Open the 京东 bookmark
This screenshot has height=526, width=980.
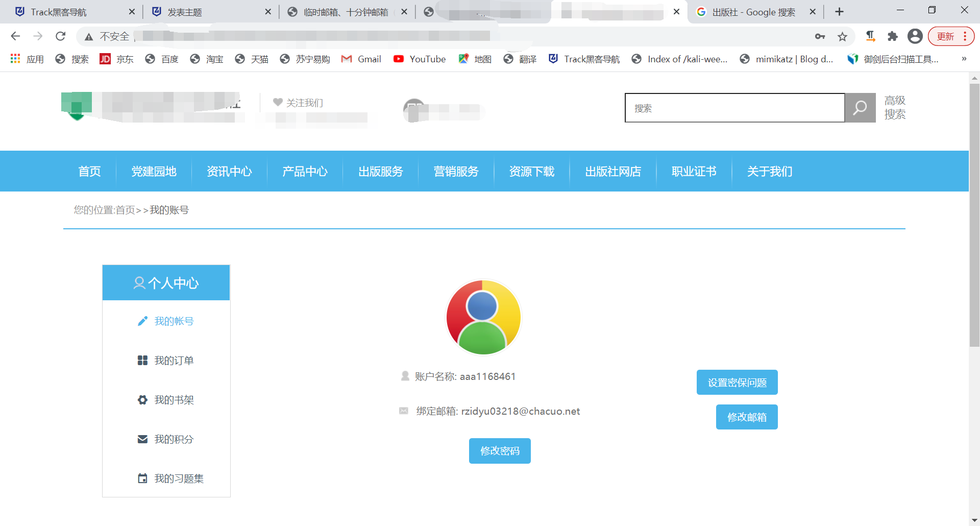pyautogui.click(x=116, y=59)
